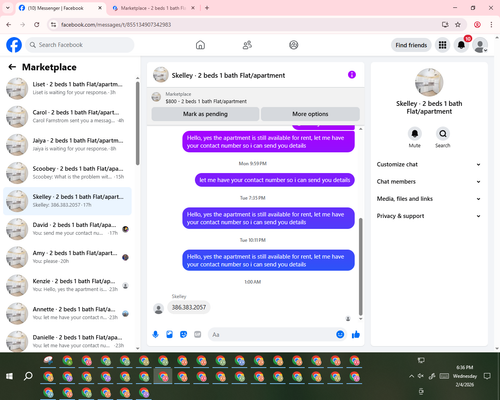Viewport: 500px width, 400px height.
Task: Open Skelley's listing thumbnail in right panel
Action: [429, 82]
